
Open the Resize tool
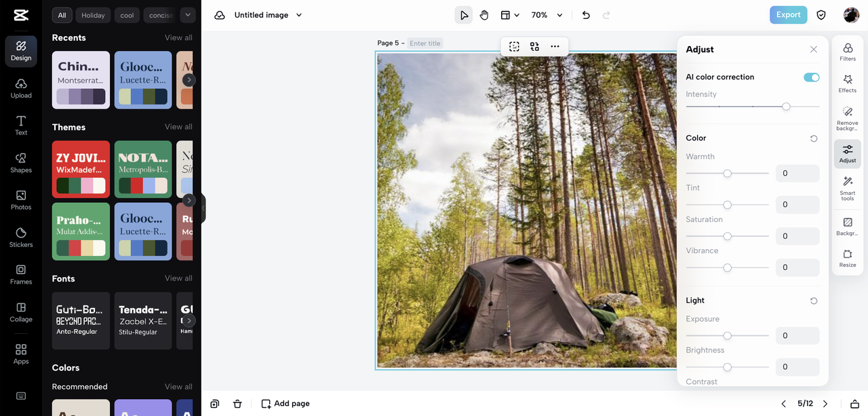[847, 258]
